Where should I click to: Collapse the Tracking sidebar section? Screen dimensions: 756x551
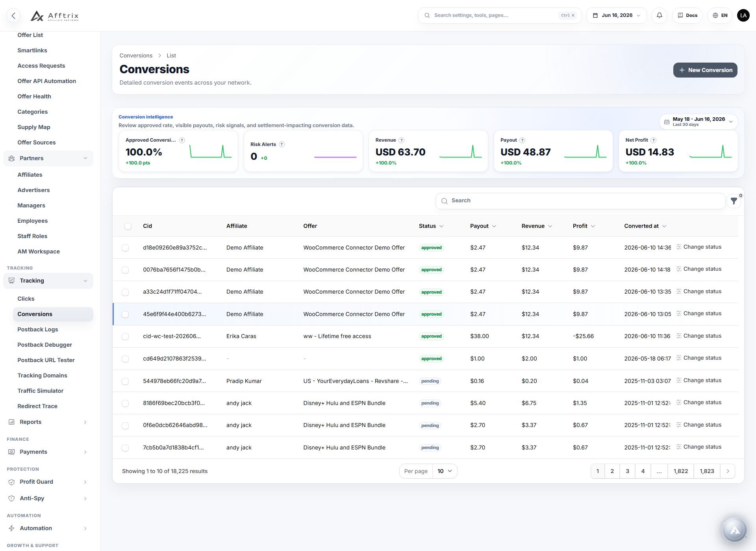click(48, 281)
